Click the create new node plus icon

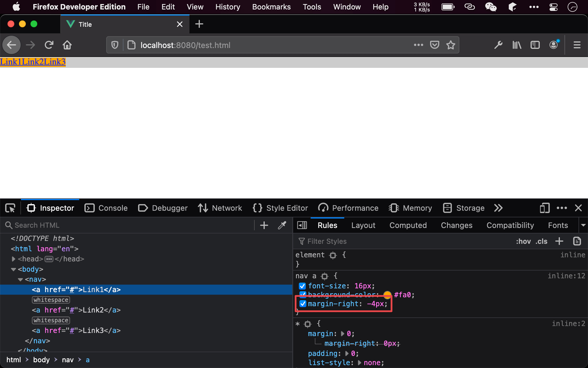[x=264, y=225]
